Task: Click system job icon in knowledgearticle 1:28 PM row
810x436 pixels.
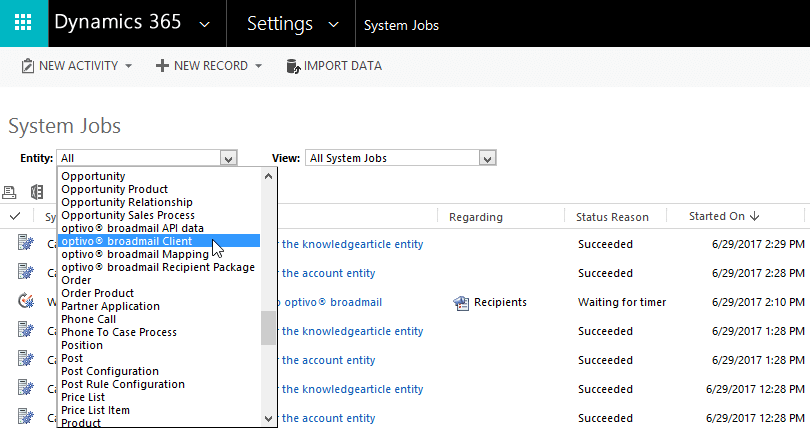Action: [25, 329]
